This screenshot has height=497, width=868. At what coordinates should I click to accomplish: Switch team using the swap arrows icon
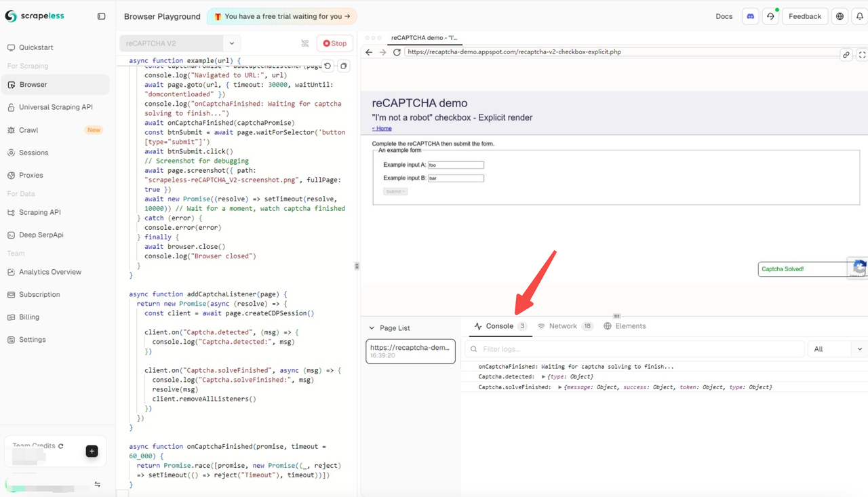point(97,485)
